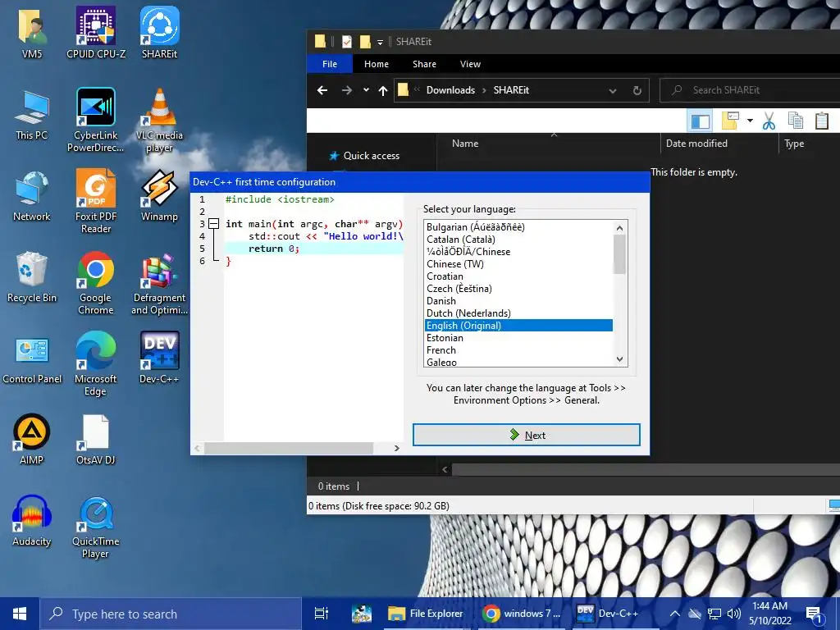The height and width of the screenshot is (630, 840).
Task: Open This PC desktop icon
Action: point(32,115)
